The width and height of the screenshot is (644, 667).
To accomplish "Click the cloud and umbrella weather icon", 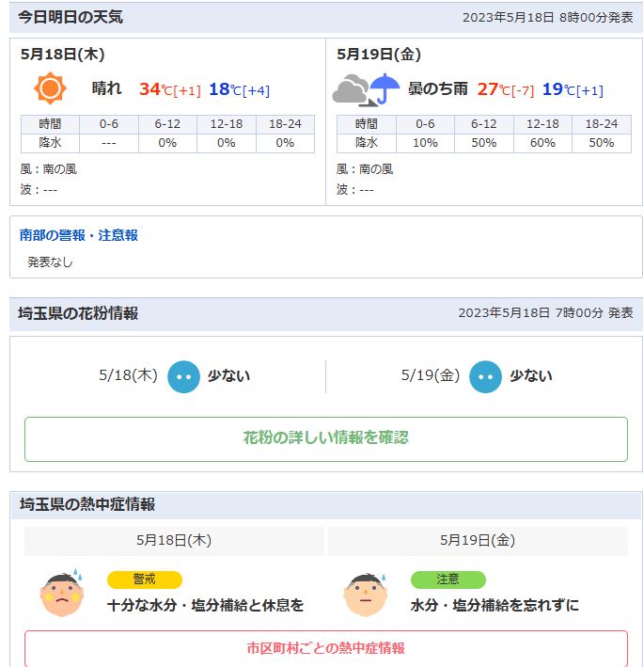I will point(366,89).
